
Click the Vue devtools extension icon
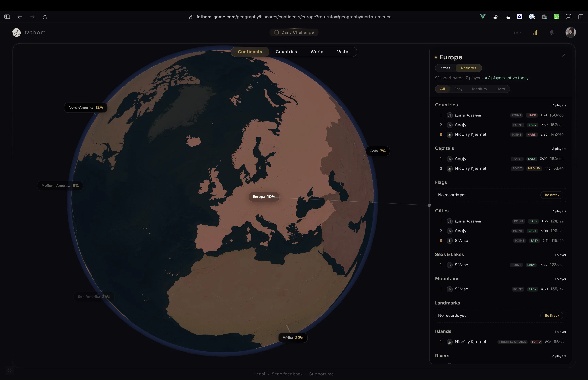[x=483, y=17]
